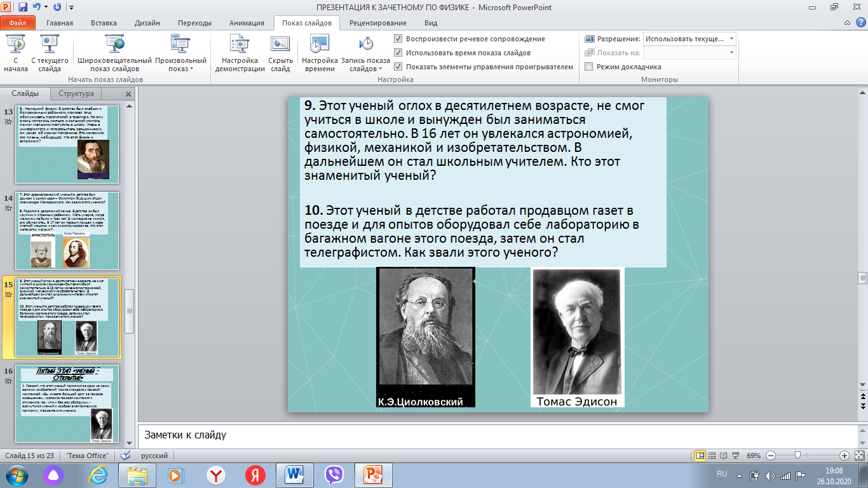Select slide 13 thumbnail
Image resolution: width=868 pixels, height=488 pixels.
pyautogui.click(x=67, y=144)
